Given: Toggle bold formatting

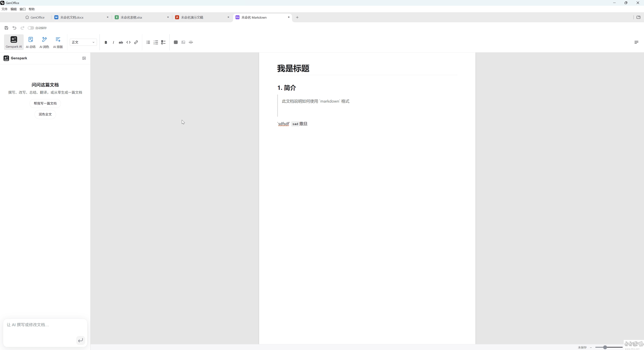Looking at the screenshot, I should [106, 42].
